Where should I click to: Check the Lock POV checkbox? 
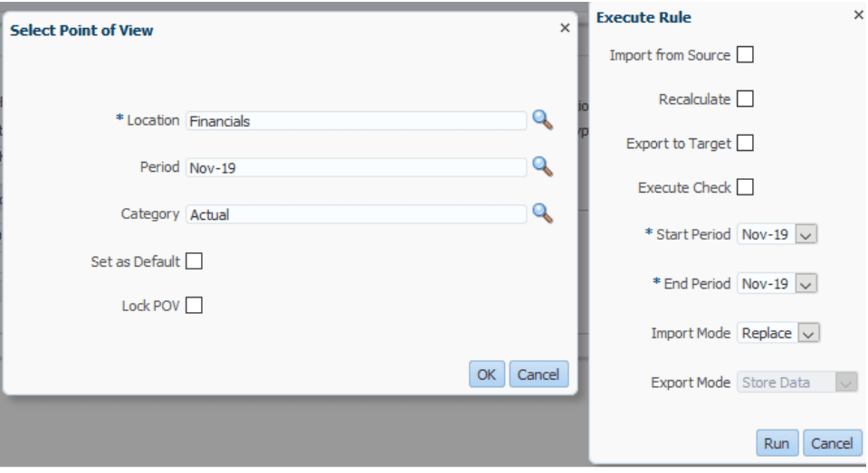click(194, 306)
